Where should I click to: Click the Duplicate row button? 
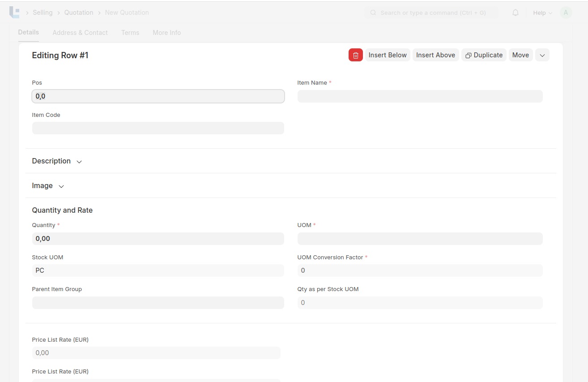click(x=484, y=55)
